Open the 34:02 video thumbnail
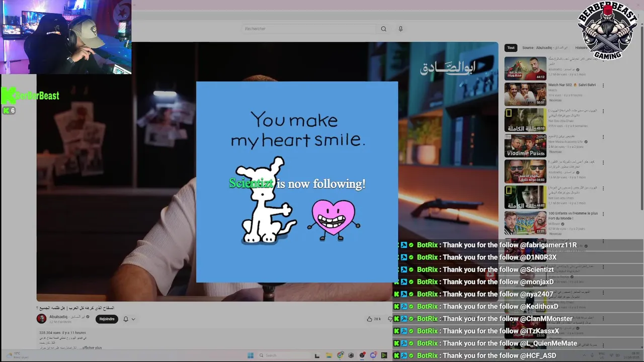 coord(525,171)
